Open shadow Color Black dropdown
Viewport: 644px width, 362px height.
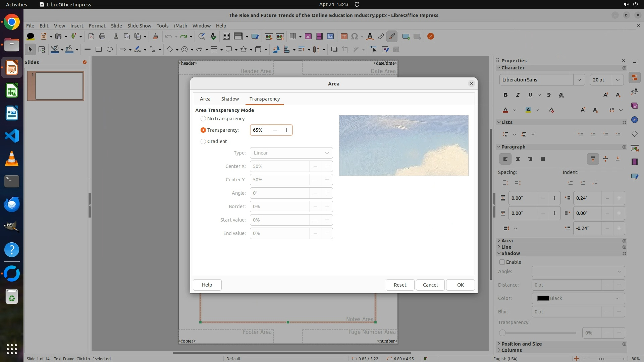coord(578,298)
